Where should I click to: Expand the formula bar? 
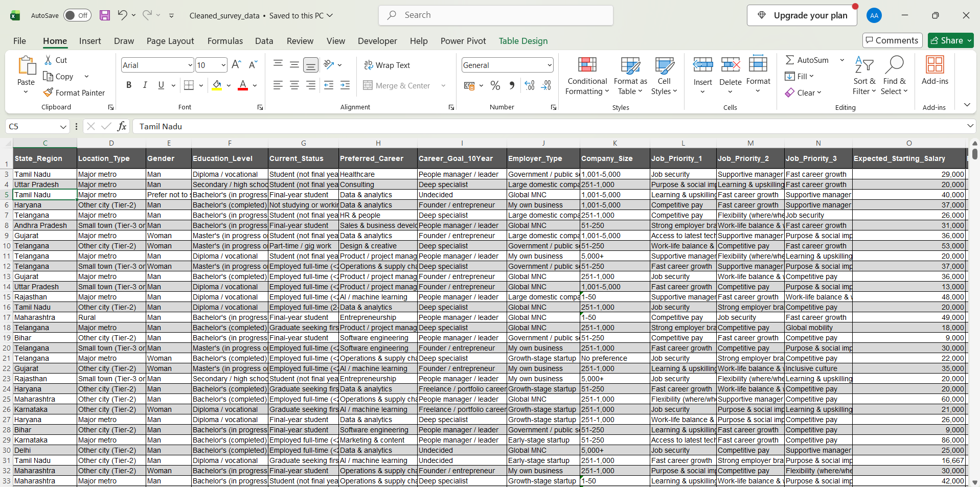pos(970,126)
